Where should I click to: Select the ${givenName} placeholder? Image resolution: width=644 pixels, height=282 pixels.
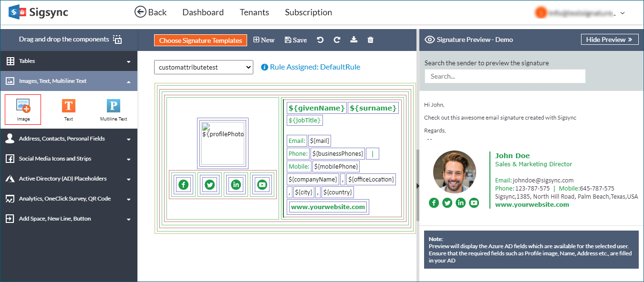(317, 108)
